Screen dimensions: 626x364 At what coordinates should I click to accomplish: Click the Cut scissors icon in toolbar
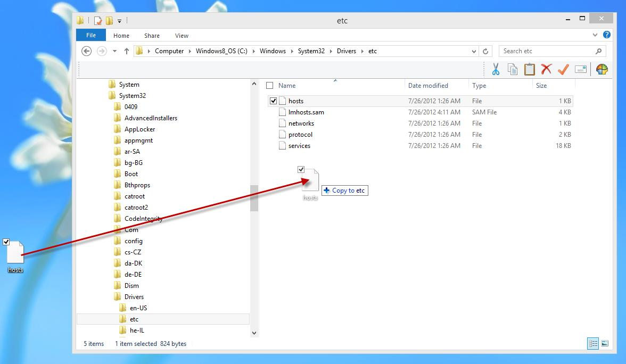(496, 69)
